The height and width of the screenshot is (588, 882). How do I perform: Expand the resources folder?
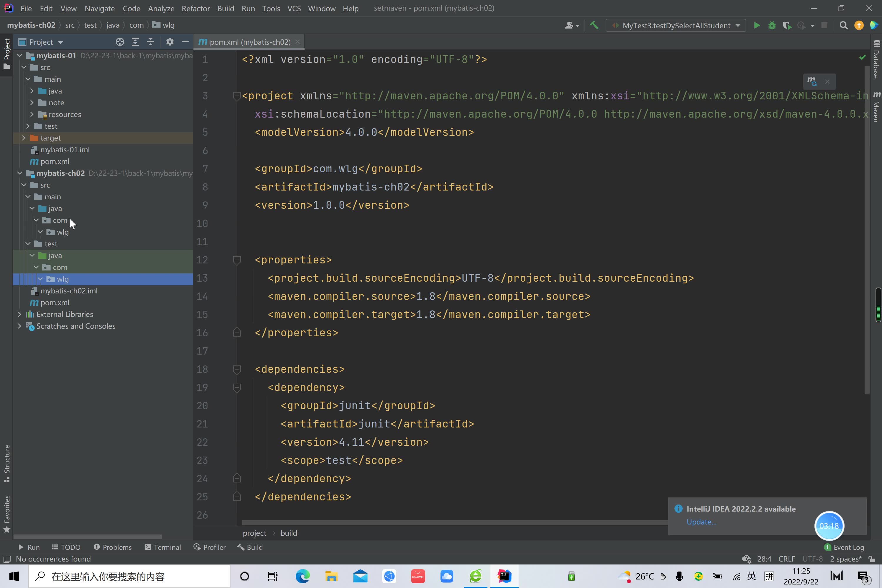pyautogui.click(x=32, y=114)
